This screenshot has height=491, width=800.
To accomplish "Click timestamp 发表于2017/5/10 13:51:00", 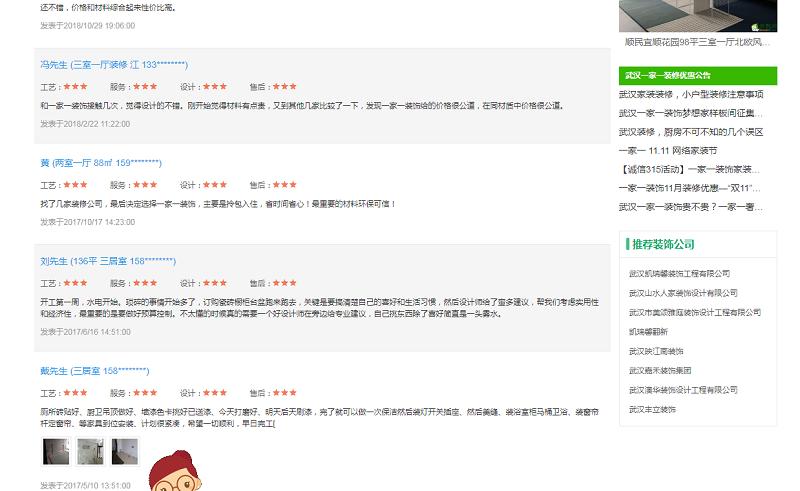I will pos(86,485).
